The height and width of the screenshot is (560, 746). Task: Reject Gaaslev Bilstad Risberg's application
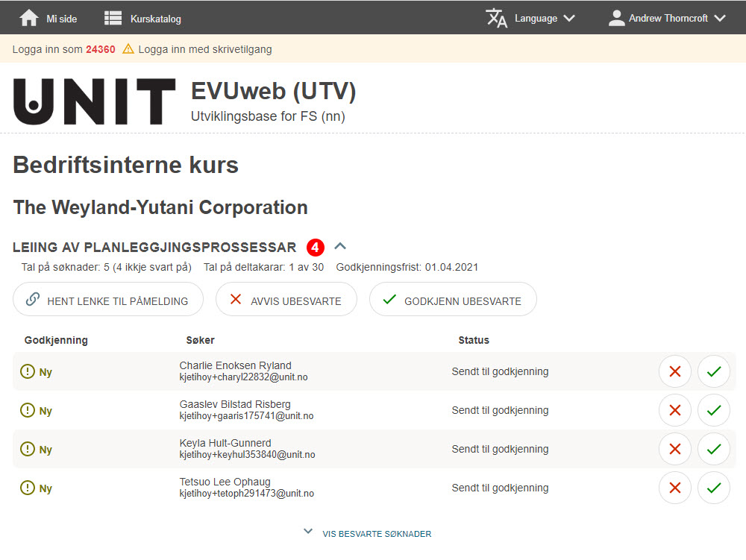[x=674, y=410]
